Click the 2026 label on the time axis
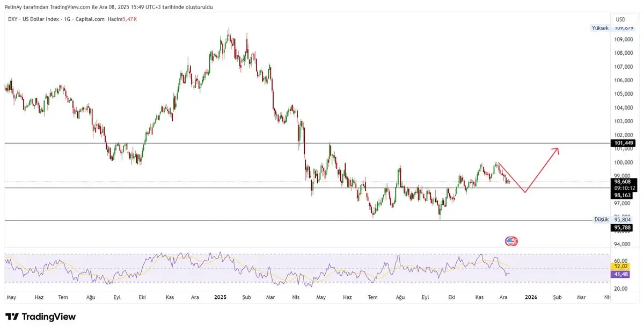The width and height of the screenshot is (644, 330). 531,297
